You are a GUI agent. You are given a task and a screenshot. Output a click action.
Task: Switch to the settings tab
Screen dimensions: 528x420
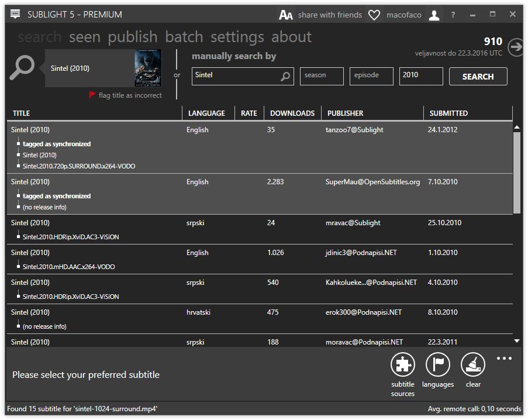tap(237, 36)
